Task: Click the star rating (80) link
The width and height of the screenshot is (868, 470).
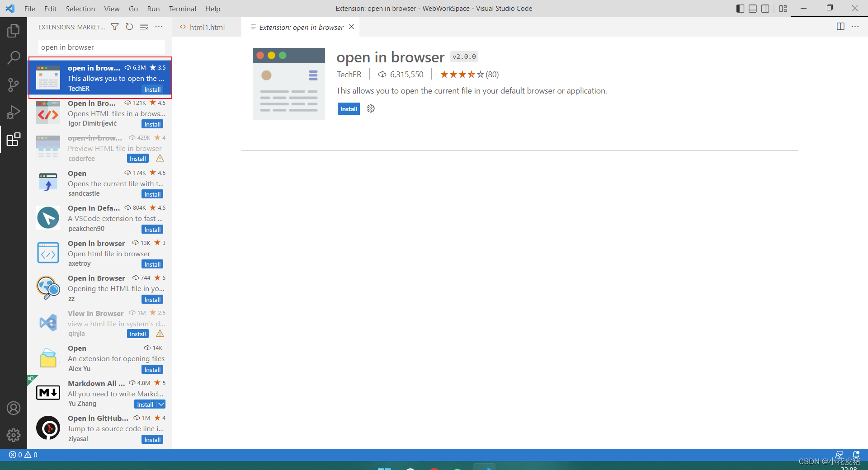Action: [469, 75]
